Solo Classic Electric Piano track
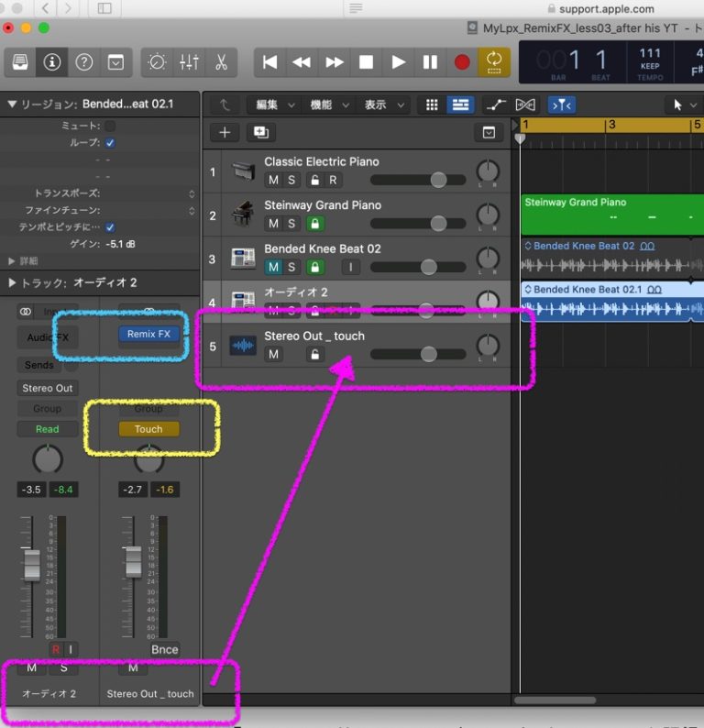This screenshot has height=728, width=704. [x=291, y=180]
